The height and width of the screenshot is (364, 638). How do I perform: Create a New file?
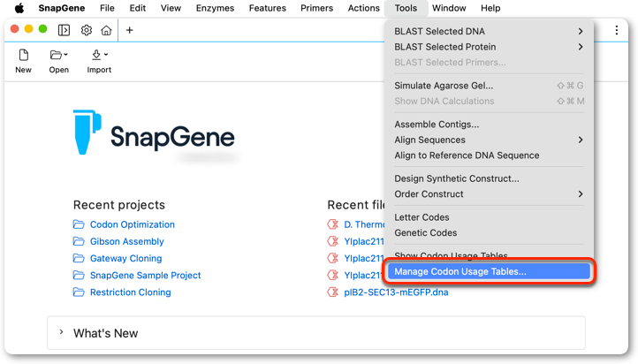tap(23, 62)
